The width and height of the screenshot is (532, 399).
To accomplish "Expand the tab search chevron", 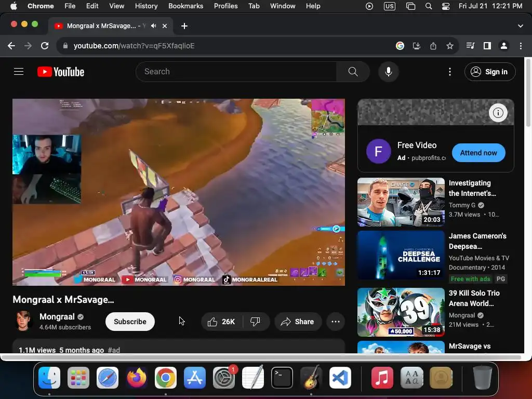I will [x=521, y=26].
